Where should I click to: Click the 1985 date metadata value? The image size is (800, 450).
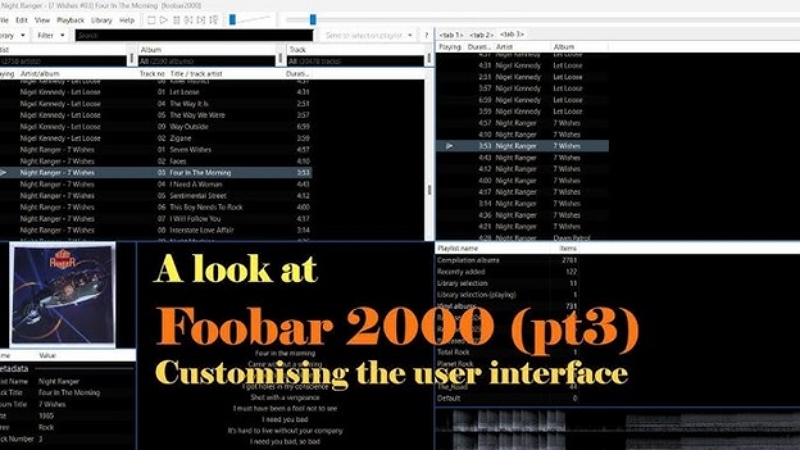pos(46,416)
